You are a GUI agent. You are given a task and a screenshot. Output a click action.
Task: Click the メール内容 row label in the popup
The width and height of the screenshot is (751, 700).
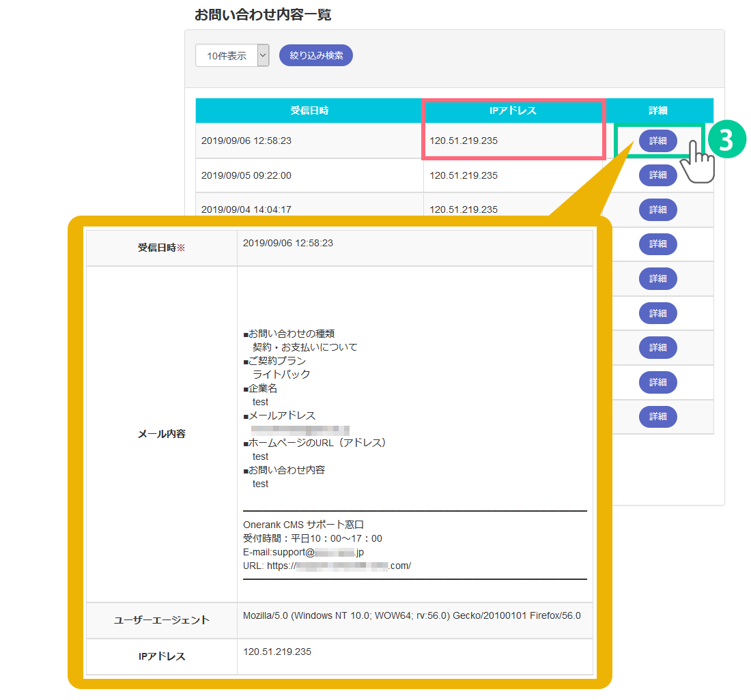161,434
